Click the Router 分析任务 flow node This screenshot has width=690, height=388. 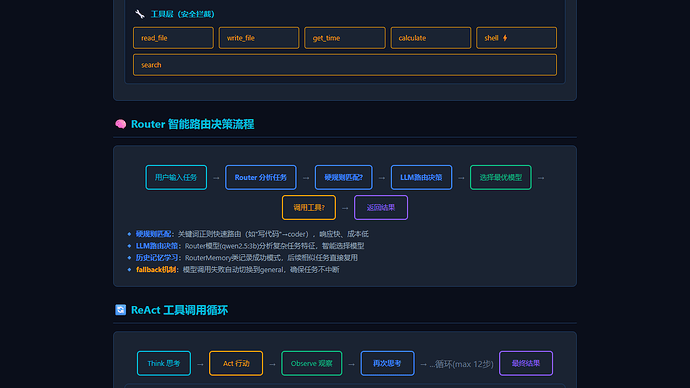pyautogui.click(x=261, y=177)
